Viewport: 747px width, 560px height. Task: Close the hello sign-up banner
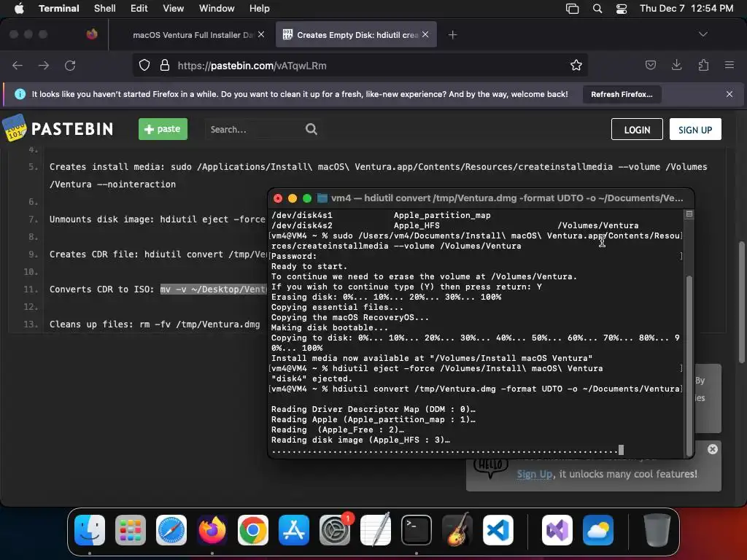tap(712, 449)
